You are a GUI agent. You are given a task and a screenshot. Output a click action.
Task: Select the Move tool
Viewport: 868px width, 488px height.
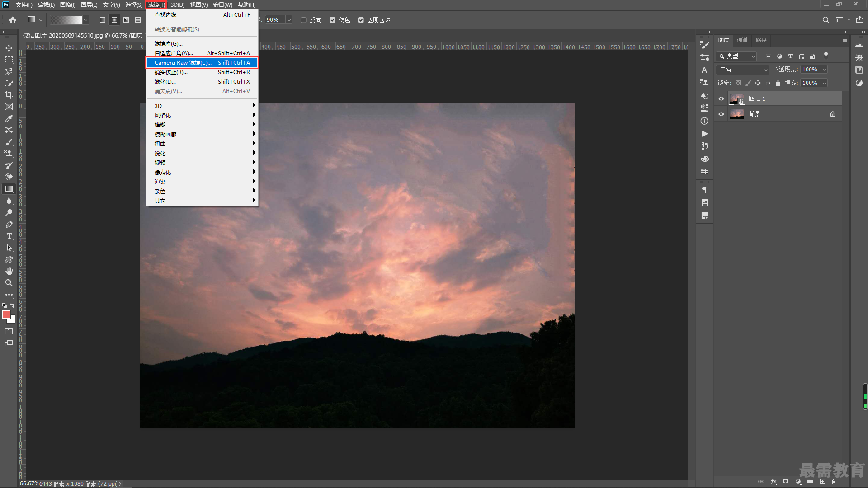tap(9, 48)
